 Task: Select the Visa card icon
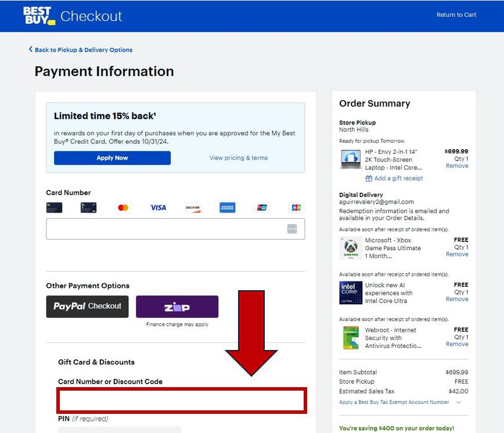(158, 208)
